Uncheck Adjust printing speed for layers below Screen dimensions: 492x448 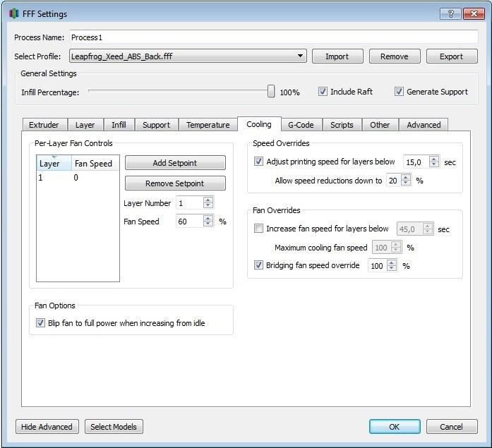258,162
